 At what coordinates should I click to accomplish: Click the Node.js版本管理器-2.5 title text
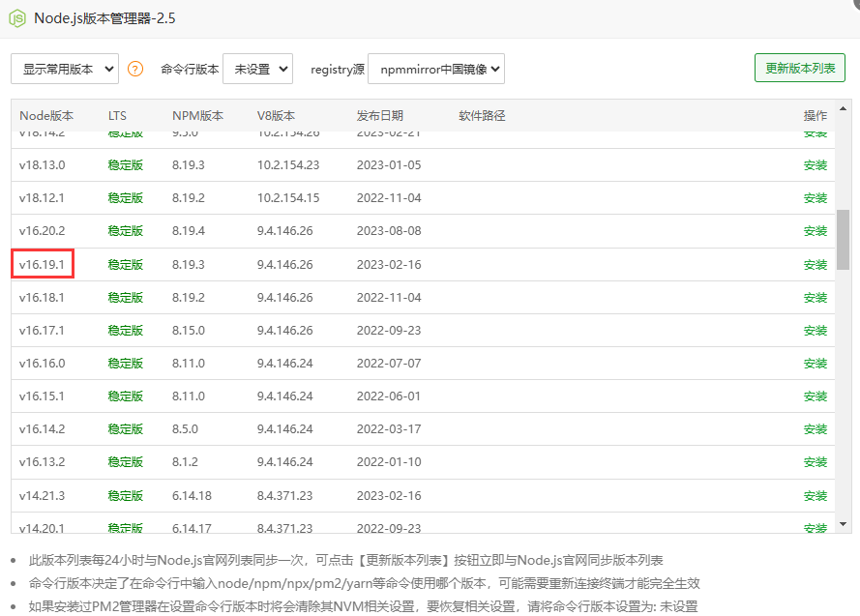click(104, 18)
